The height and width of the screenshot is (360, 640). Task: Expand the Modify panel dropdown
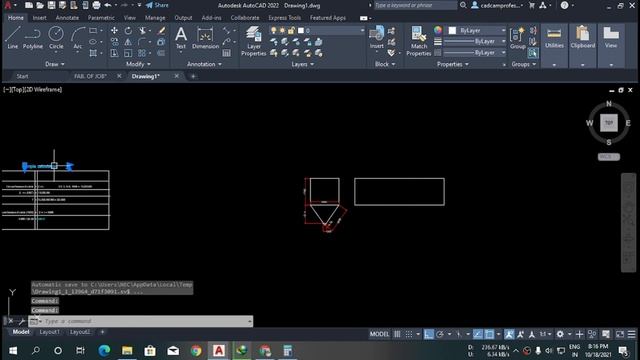click(x=138, y=64)
